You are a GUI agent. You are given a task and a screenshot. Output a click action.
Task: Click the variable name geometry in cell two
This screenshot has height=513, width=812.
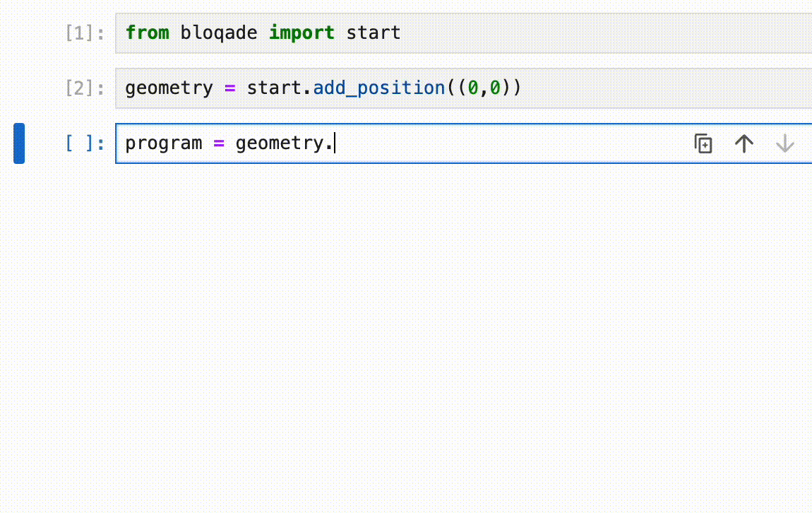(x=169, y=88)
